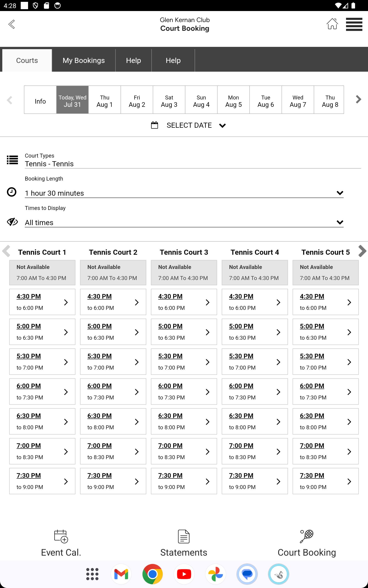Open Statements document icon
This screenshot has width=368, height=588.
(x=184, y=536)
